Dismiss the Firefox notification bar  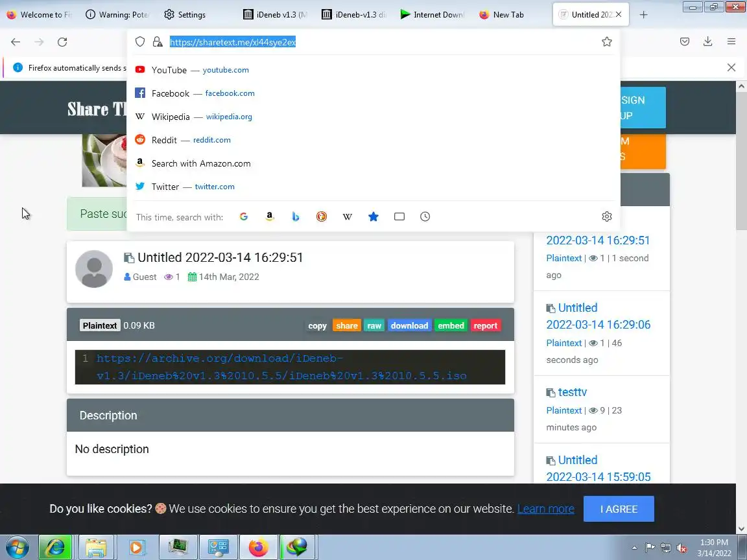click(731, 67)
